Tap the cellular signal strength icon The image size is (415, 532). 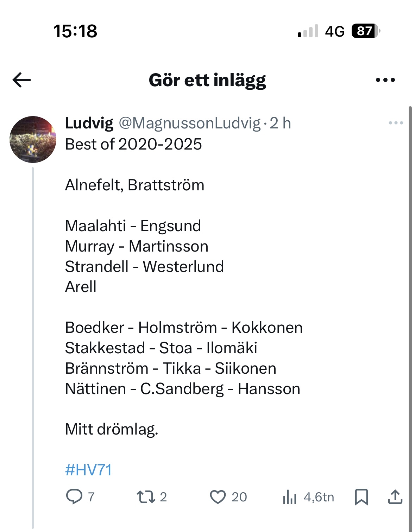(308, 31)
